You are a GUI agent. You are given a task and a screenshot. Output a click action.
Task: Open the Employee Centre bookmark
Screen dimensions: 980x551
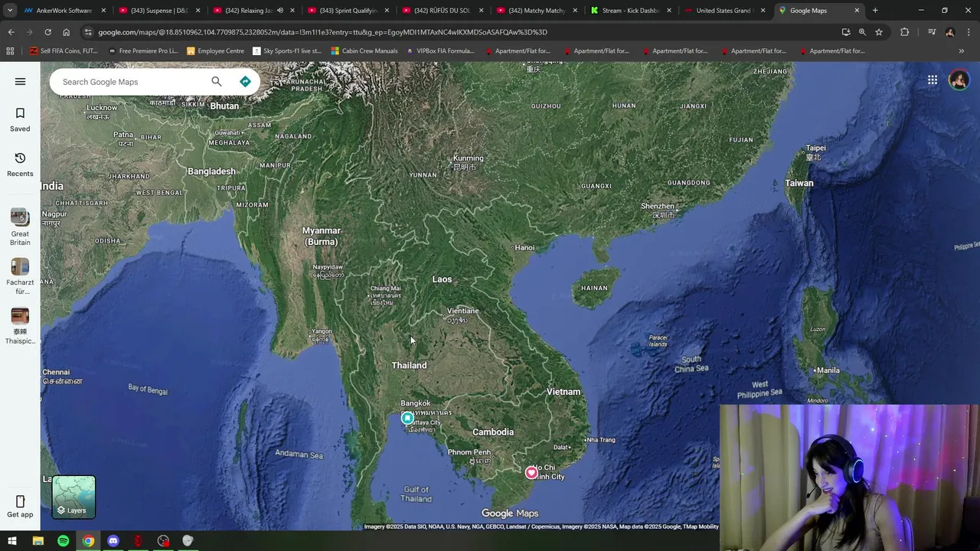216,51
